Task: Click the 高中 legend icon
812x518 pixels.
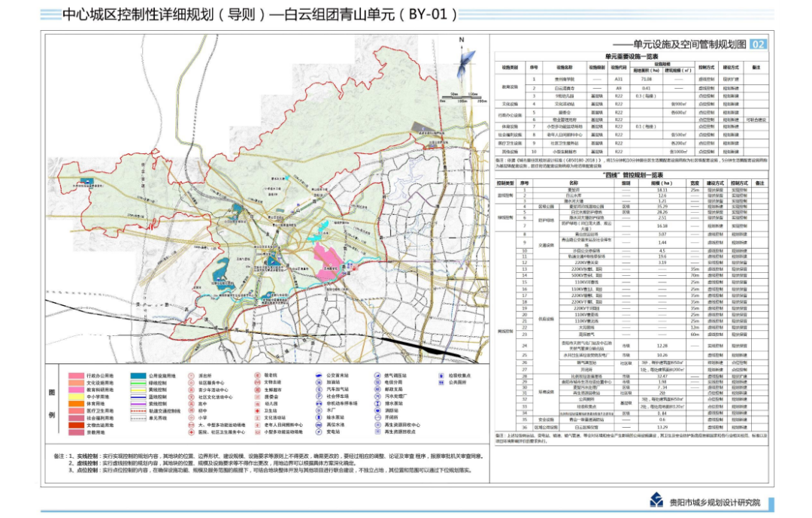Action: (192, 404)
